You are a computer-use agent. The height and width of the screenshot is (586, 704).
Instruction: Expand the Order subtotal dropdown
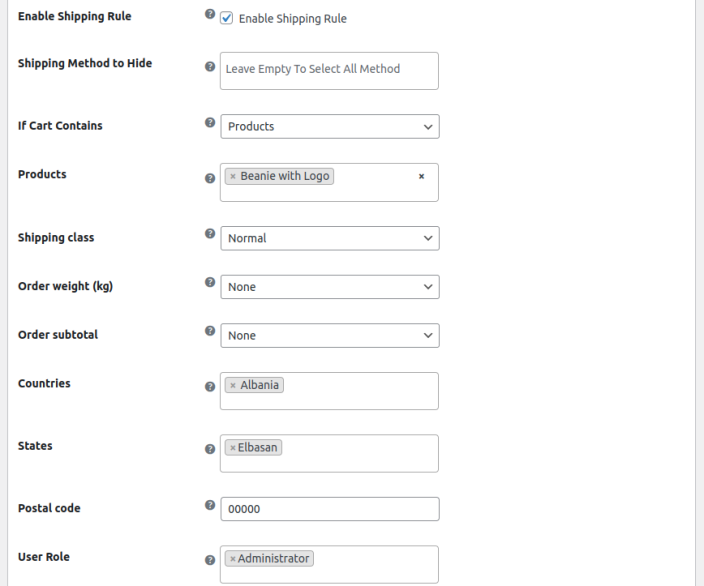tap(329, 336)
